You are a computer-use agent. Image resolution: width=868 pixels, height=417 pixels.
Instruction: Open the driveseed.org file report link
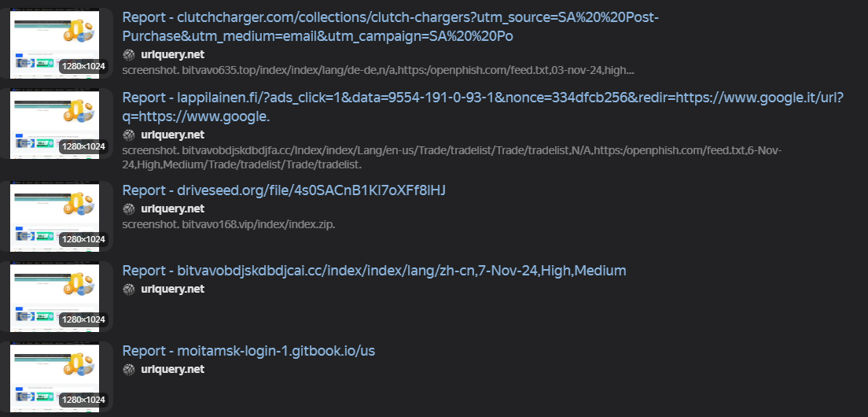283,190
